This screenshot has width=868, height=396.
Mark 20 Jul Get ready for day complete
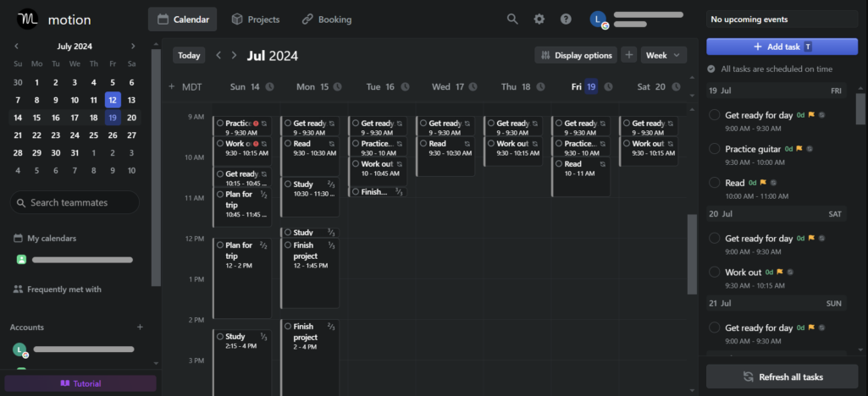(x=715, y=239)
